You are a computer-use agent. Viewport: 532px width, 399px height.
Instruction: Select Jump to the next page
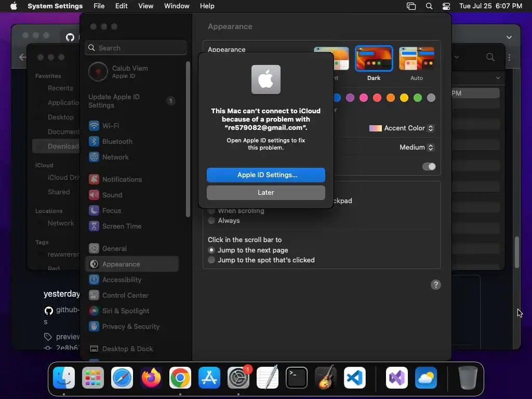click(211, 250)
